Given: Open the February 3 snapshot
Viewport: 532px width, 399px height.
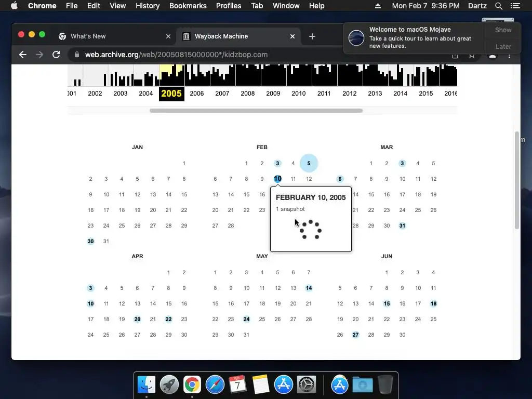Looking at the screenshot, I should coord(277,163).
